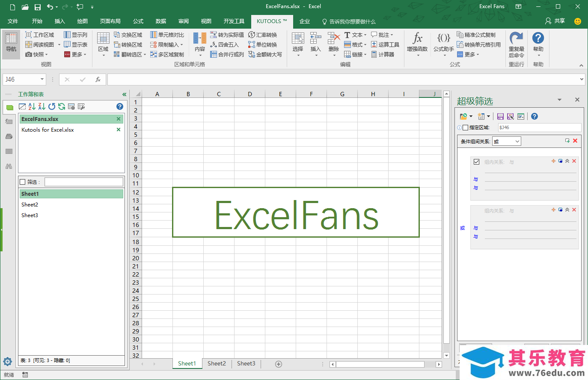This screenshot has width=588, height=380.
Task: Click the 合并行或列 combine rows or columns tool
Action: tap(227, 54)
